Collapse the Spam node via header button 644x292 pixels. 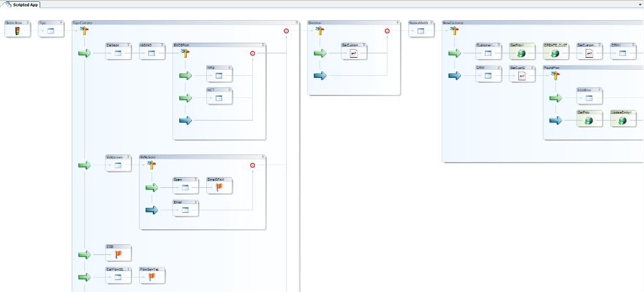(196, 179)
